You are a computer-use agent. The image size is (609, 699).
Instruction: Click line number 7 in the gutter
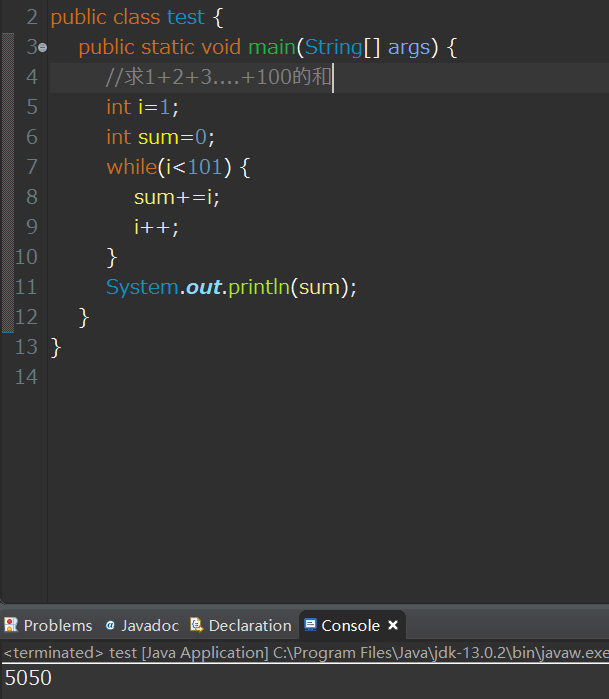(x=32, y=167)
